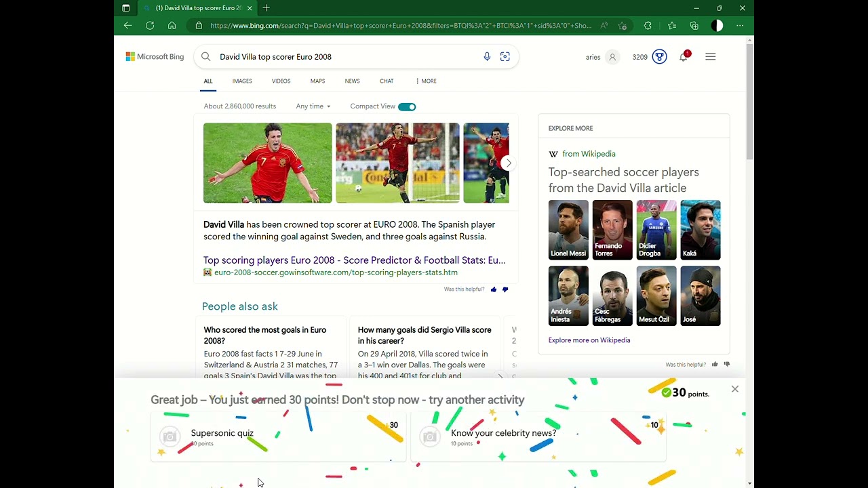
Task: Switch to the NEWS tab
Action: pyautogui.click(x=352, y=81)
